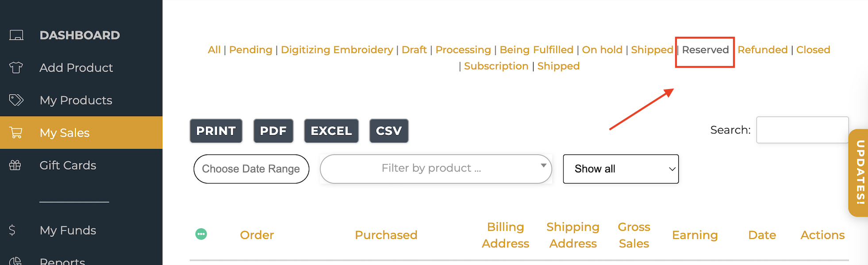Click the My Funds dollar icon
Screen dimensions: 868x265
(12, 230)
